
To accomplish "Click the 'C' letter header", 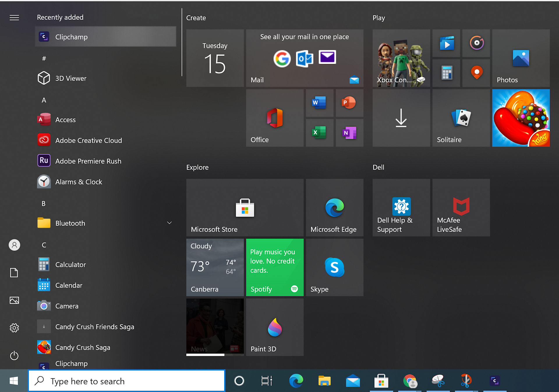I will [44, 245].
